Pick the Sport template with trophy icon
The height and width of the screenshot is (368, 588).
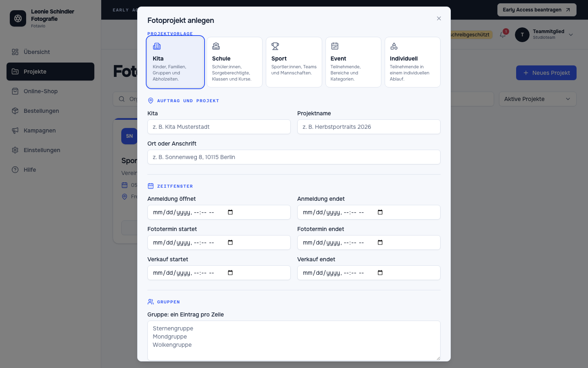click(x=294, y=62)
